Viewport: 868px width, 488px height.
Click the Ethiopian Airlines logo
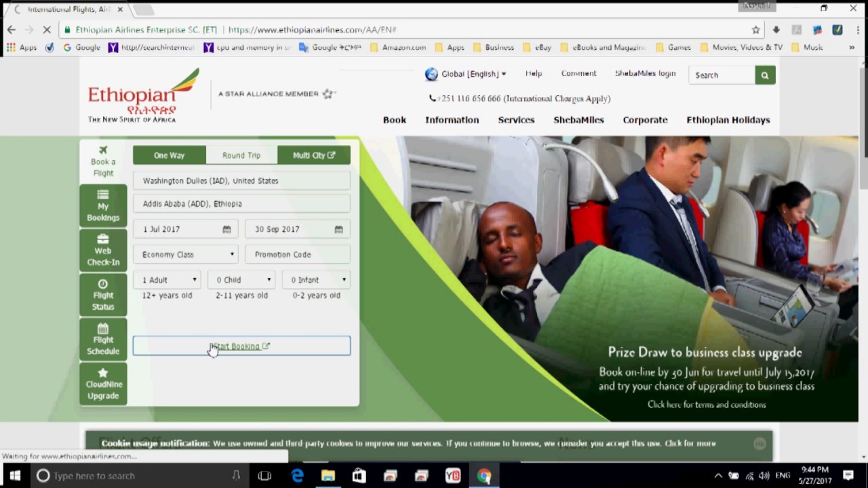pos(144,96)
